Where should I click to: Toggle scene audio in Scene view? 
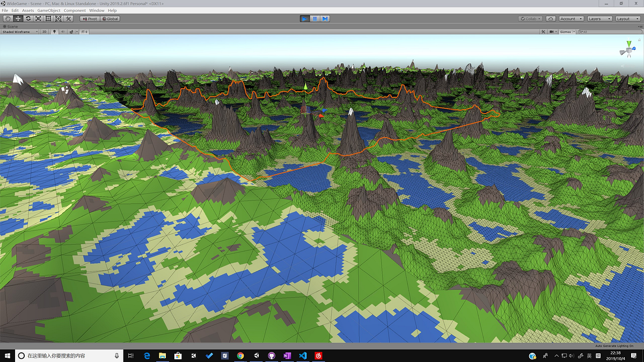point(62,31)
